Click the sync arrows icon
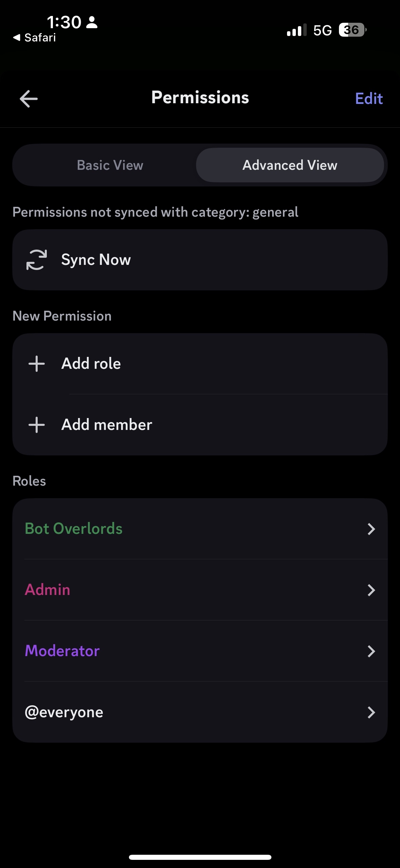 (x=37, y=260)
